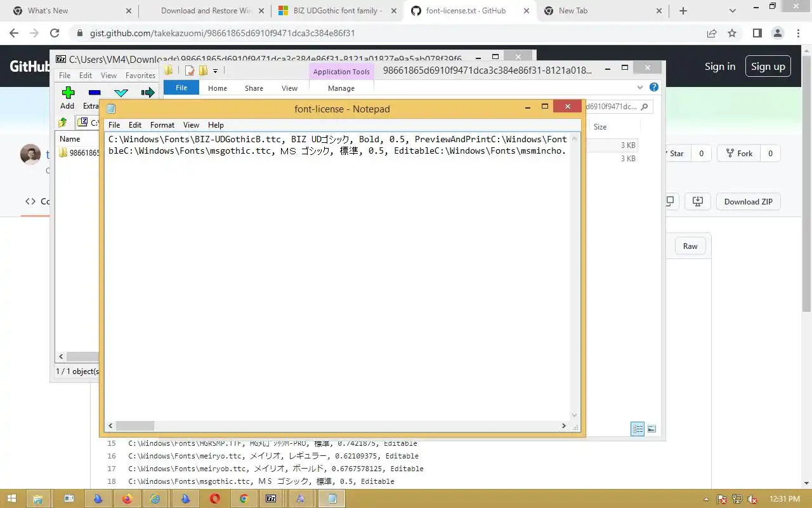
Task: Click the Sign in link on GitHub
Action: click(720, 66)
